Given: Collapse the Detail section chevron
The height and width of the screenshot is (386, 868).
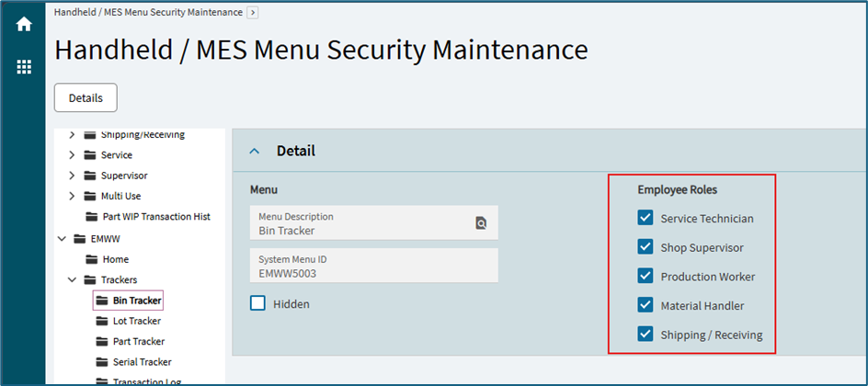Looking at the screenshot, I should click(256, 151).
